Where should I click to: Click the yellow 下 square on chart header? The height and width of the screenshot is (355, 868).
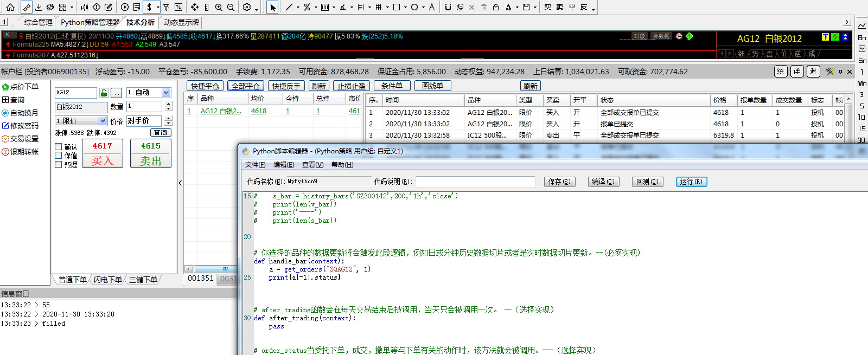pos(825,37)
